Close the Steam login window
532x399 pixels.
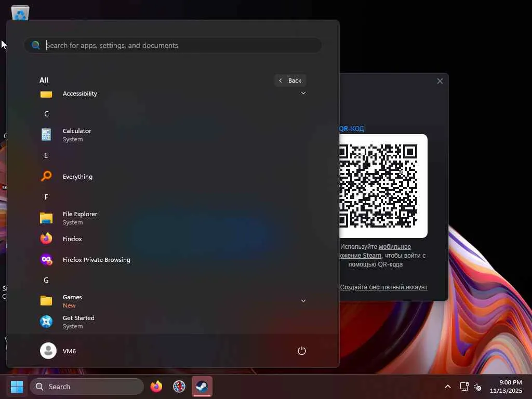point(440,81)
